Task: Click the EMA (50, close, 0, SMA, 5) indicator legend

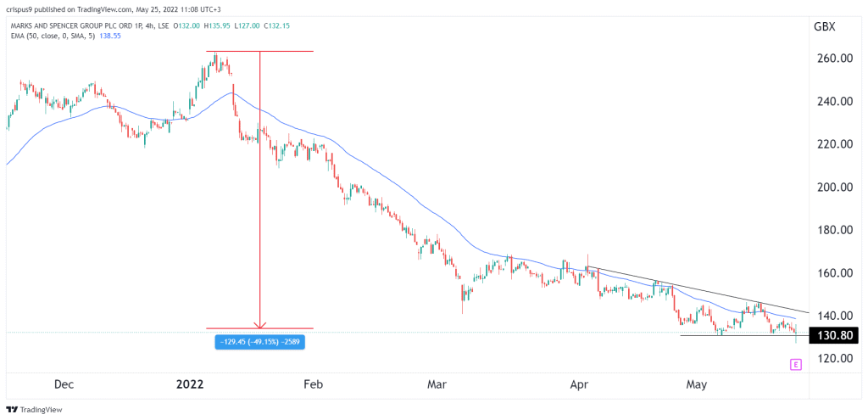Action: 54,35
